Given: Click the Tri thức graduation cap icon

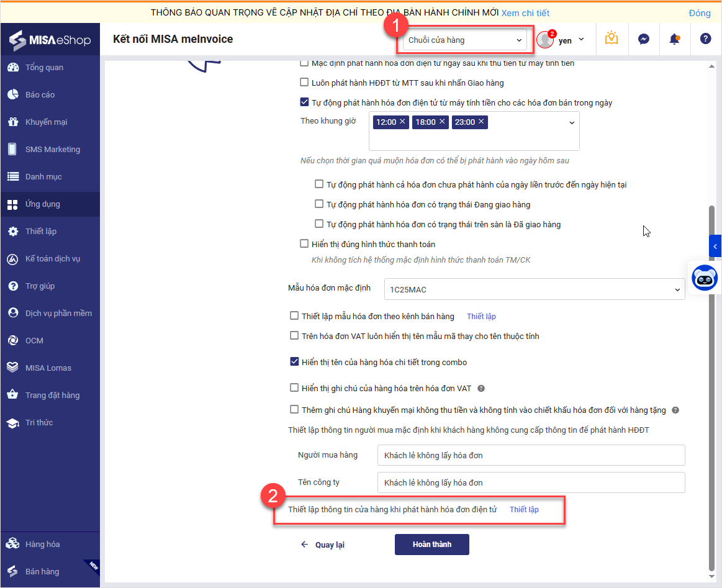Looking at the screenshot, I should (x=13, y=423).
